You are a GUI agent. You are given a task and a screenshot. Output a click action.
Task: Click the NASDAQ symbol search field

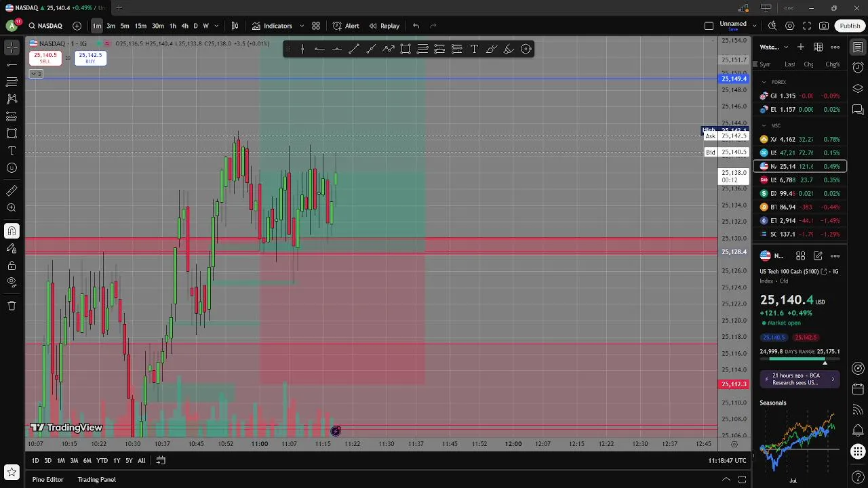(45, 26)
